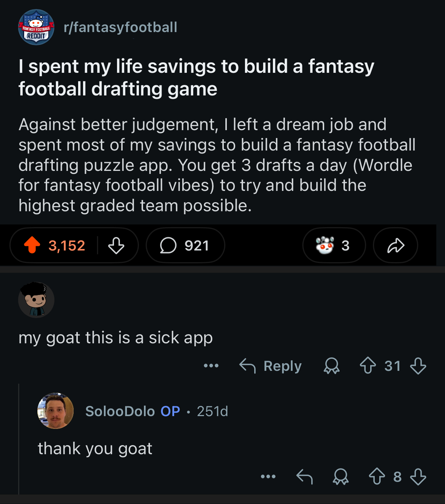Open SolooDolo's user profile

(x=120, y=411)
